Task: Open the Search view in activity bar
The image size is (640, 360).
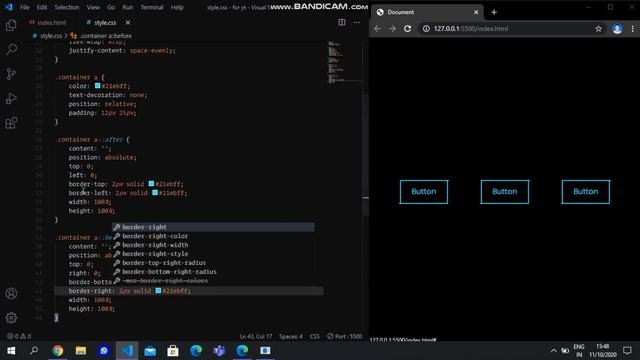Action: click(11, 50)
